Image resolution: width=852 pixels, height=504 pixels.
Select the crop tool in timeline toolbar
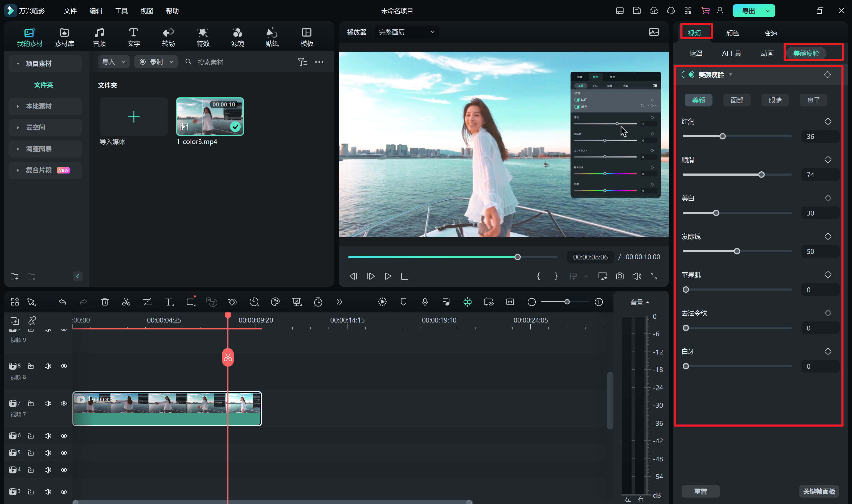click(148, 302)
